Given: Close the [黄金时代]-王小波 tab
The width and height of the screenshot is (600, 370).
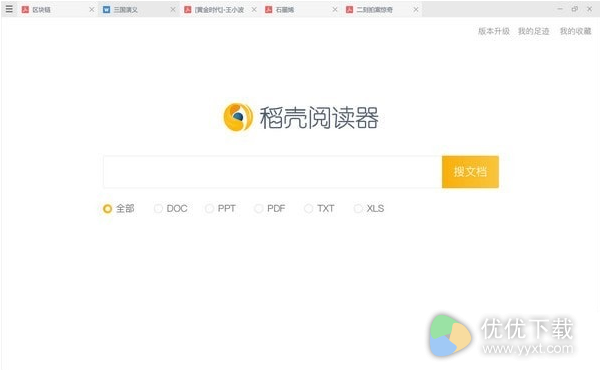Looking at the screenshot, I should point(254,10).
